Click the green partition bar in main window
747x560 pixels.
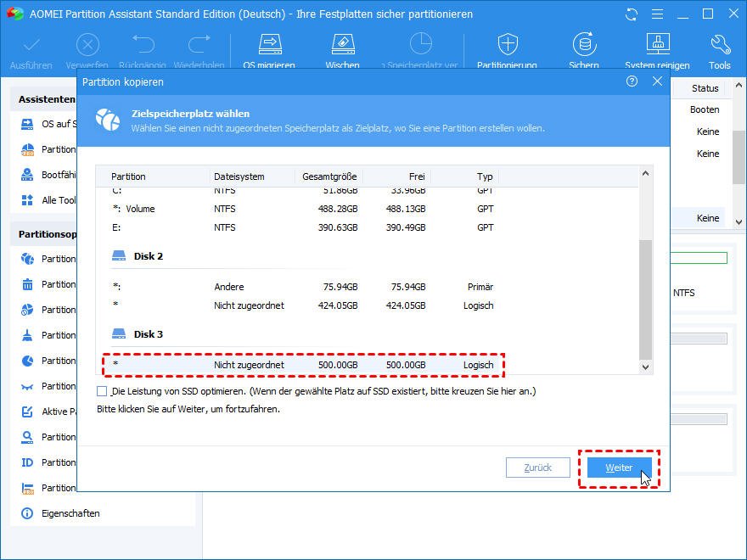699,258
